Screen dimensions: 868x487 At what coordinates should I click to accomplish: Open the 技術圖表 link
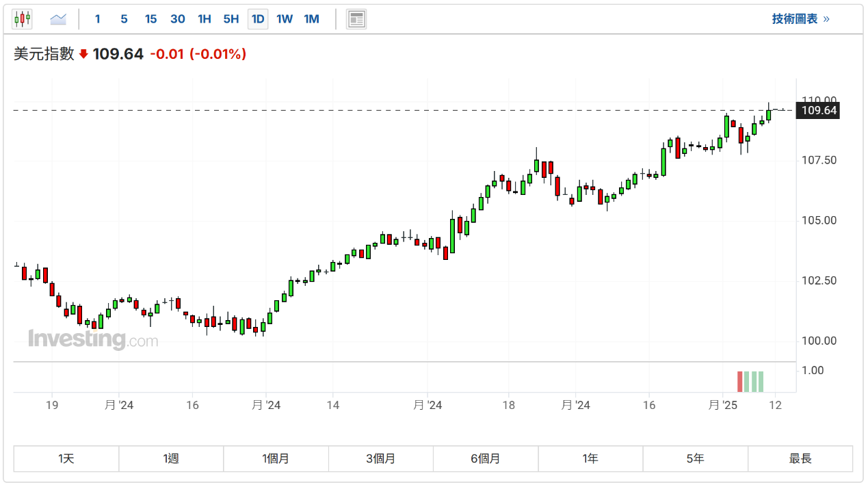click(x=800, y=19)
